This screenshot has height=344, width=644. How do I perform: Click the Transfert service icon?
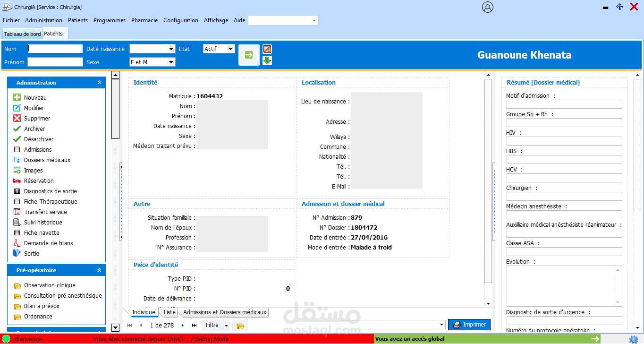pyautogui.click(x=17, y=212)
